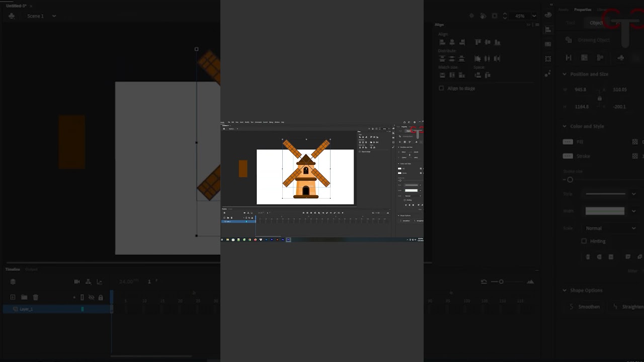Open the Align panel options menu
Screen dimensions: 644x362
(536, 24)
